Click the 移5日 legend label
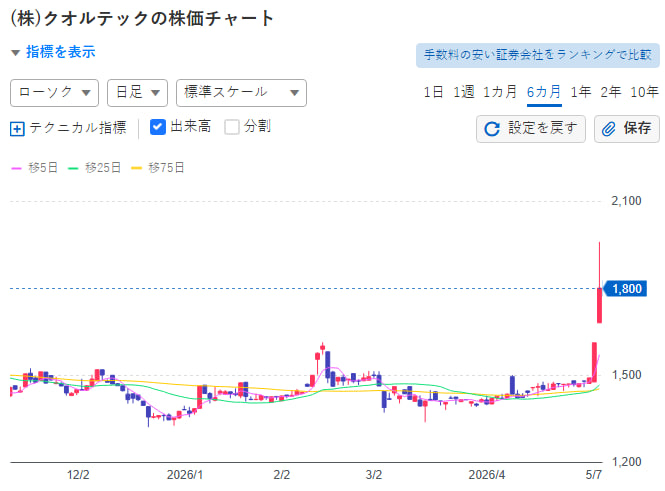665x491 pixels. pos(43,168)
